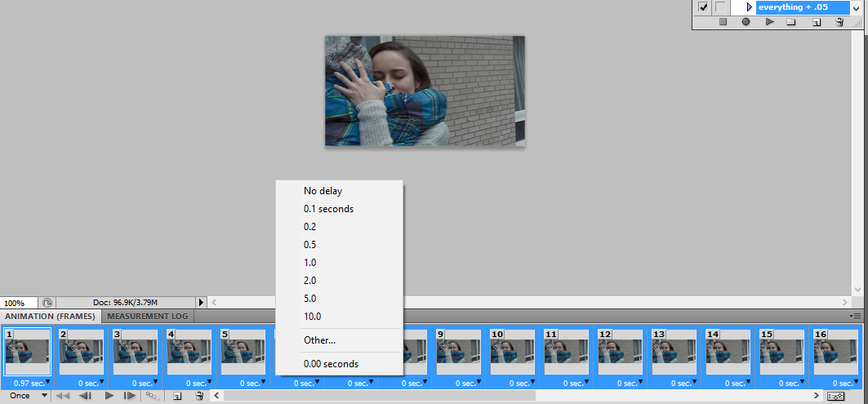
Task: Advance to next animation frame
Action: (x=130, y=396)
